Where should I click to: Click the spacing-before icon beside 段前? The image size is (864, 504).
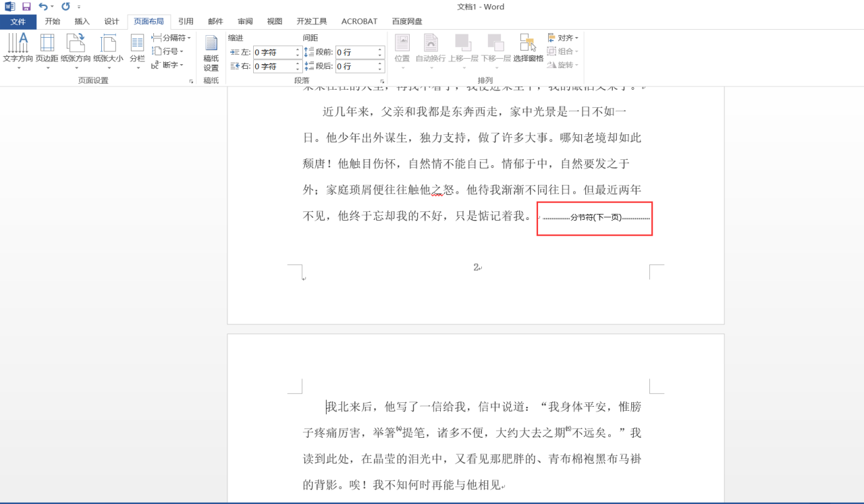308,52
